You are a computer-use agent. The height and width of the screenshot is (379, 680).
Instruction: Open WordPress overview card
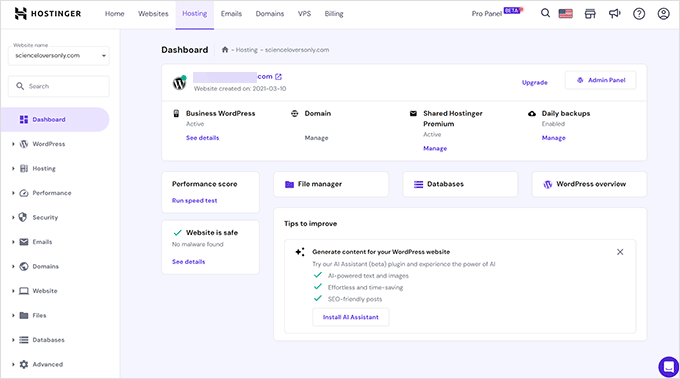pyautogui.click(x=589, y=184)
